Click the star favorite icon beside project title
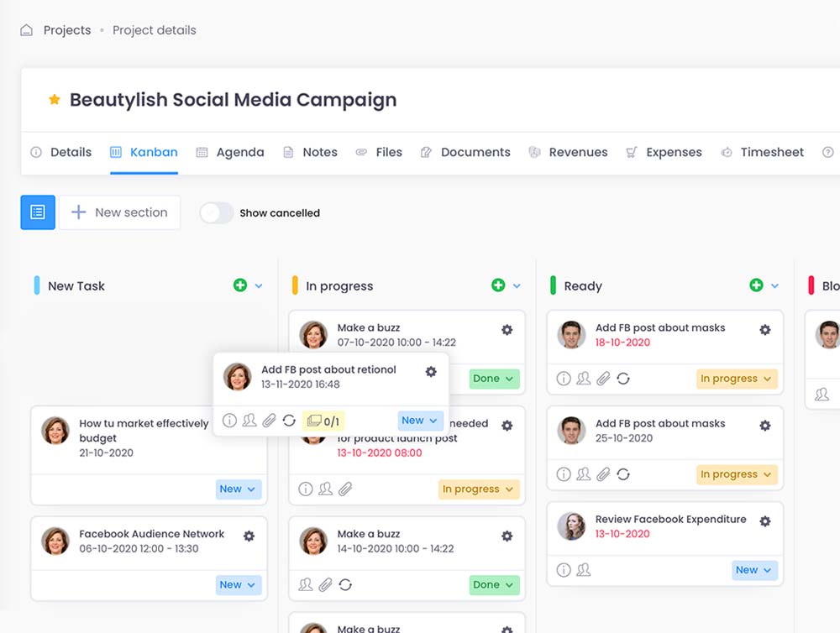The width and height of the screenshot is (840, 633). 55,100
